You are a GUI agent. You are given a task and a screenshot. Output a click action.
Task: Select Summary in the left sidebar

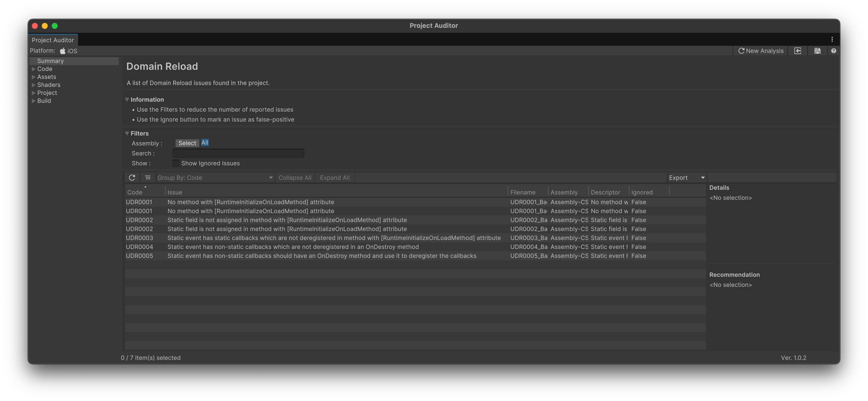pyautogui.click(x=50, y=61)
